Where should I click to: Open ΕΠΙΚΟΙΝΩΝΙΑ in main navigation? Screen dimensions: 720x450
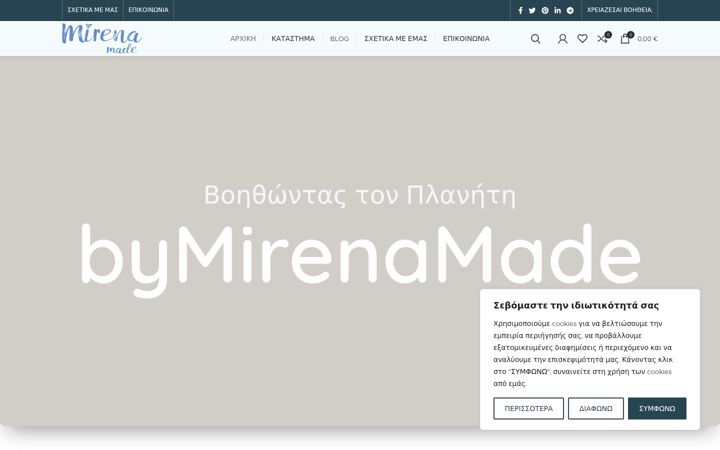pyautogui.click(x=466, y=39)
